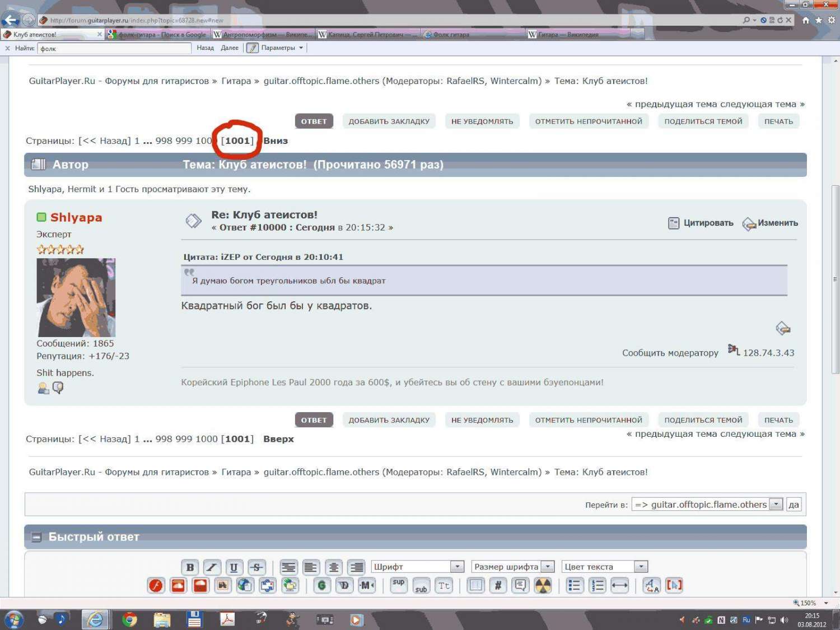Send personal message to Shlyapa icon
This screenshot has height=630, width=840.
58,388
